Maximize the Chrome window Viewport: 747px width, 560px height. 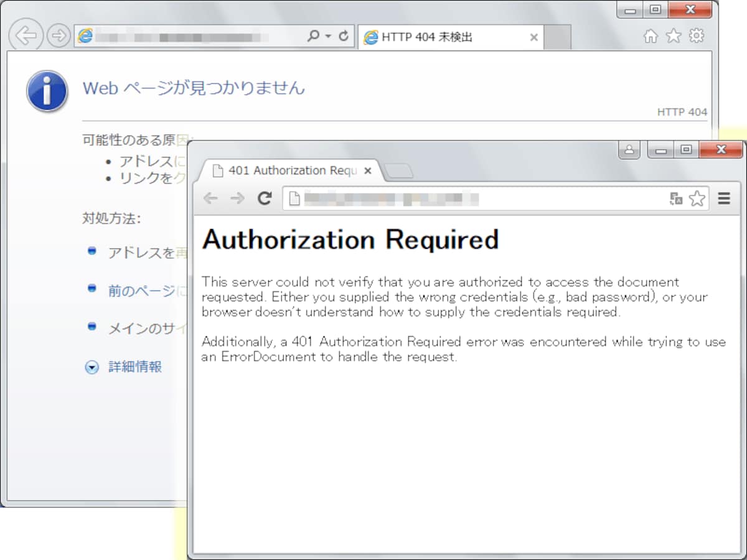(x=686, y=150)
